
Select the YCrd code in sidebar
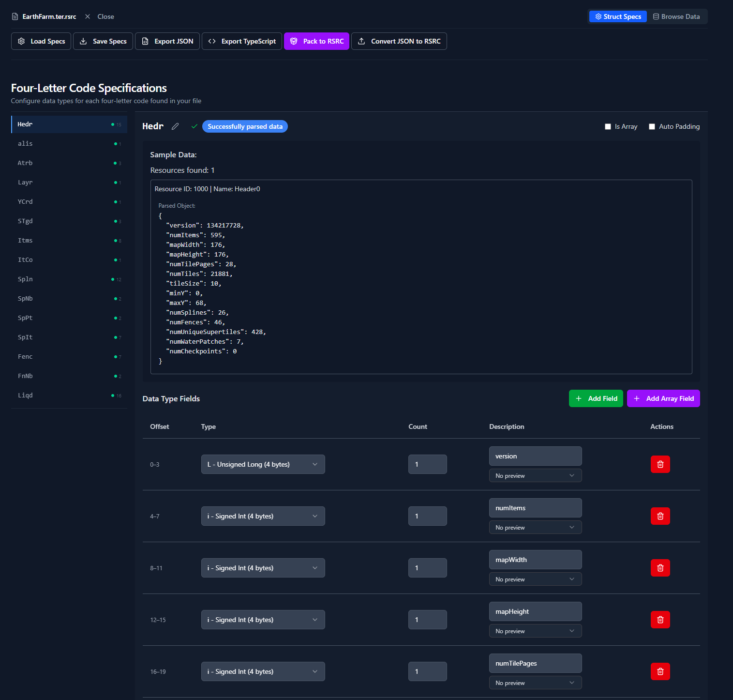point(69,202)
